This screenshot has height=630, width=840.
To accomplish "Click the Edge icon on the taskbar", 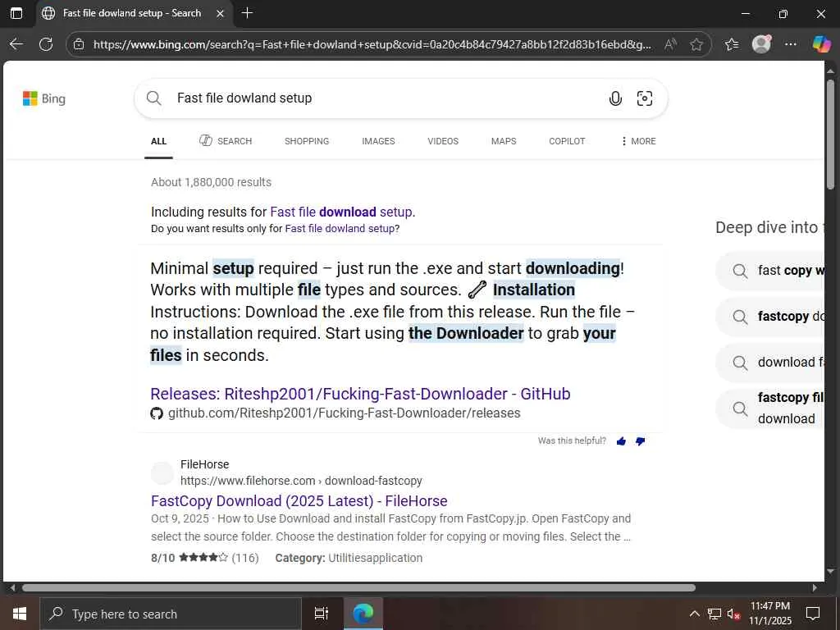I will [363, 614].
